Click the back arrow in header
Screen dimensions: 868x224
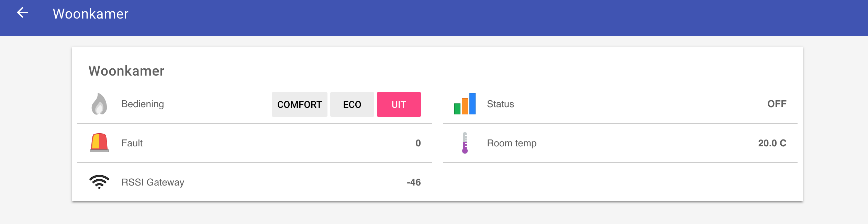(22, 13)
